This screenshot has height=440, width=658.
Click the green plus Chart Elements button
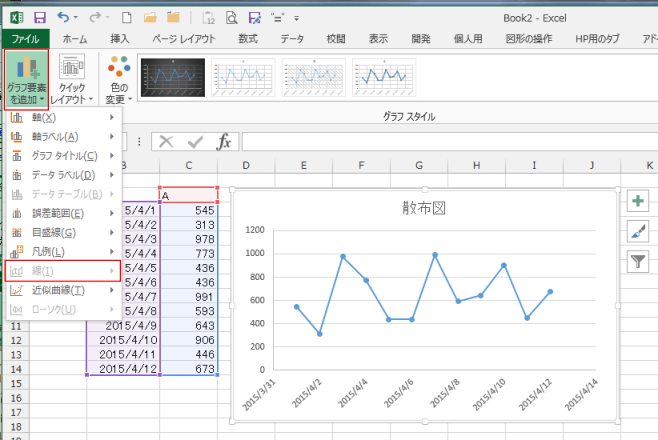point(637,201)
